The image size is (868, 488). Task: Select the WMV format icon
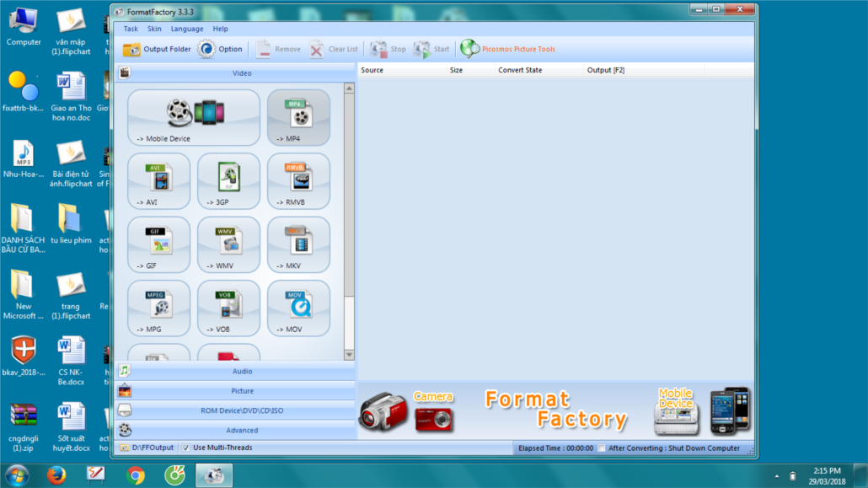click(x=228, y=244)
